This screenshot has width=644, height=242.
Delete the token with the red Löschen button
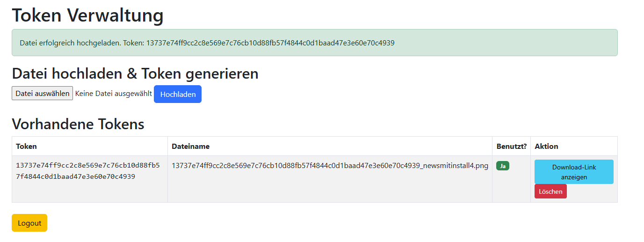coord(550,191)
